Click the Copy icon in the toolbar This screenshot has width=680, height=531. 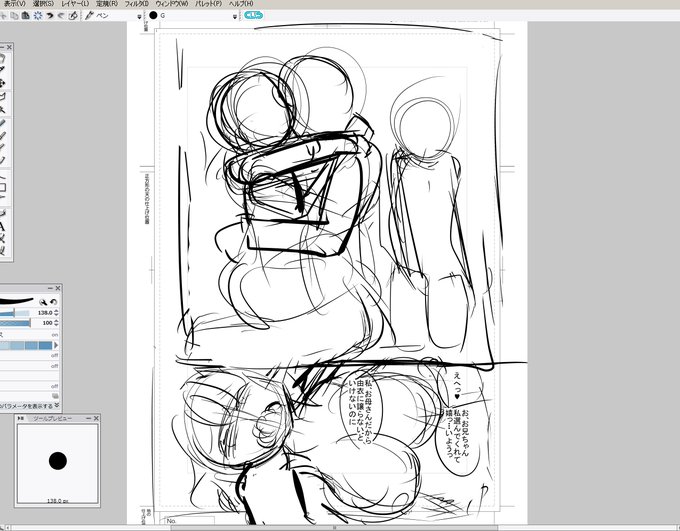(x=14, y=16)
